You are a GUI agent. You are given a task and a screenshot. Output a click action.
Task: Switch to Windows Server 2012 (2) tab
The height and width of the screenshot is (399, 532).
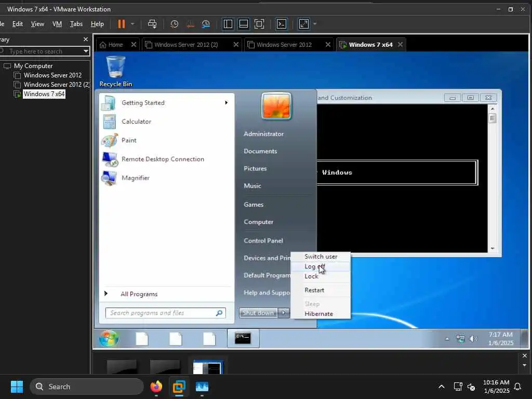click(x=186, y=45)
